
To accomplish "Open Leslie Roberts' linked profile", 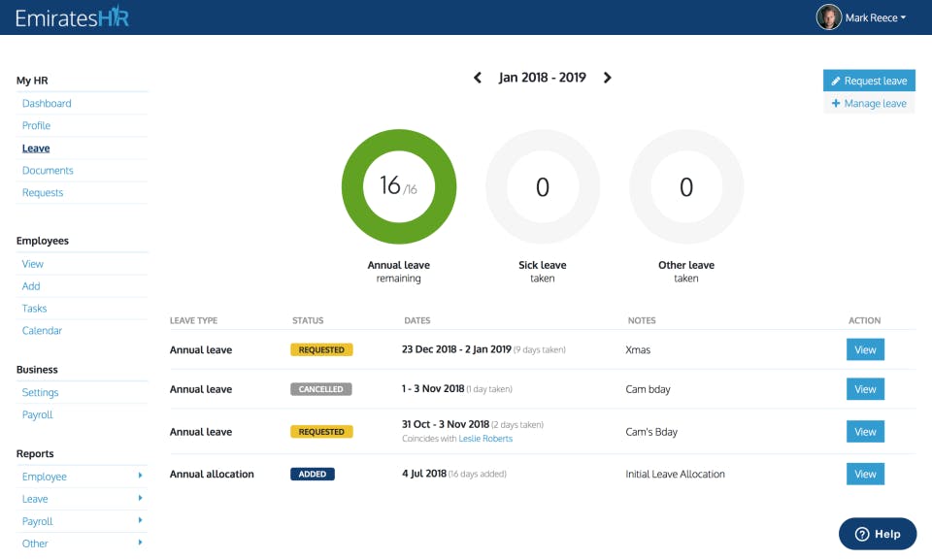I will point(486,438).
